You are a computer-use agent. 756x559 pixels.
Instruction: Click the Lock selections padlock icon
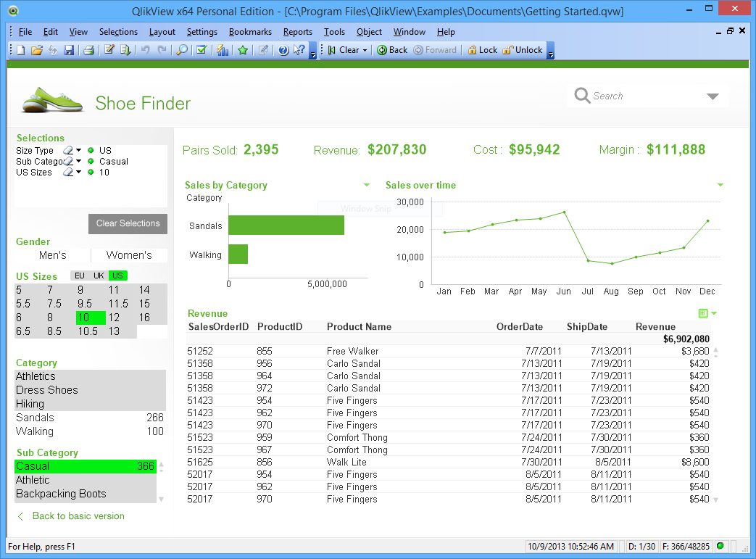tap(473, 50)
